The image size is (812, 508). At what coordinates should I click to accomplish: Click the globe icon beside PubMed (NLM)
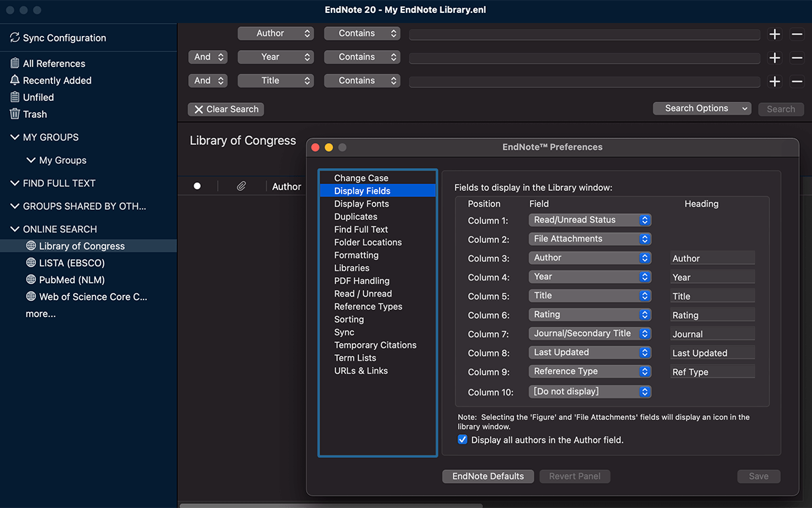(30, 280)
